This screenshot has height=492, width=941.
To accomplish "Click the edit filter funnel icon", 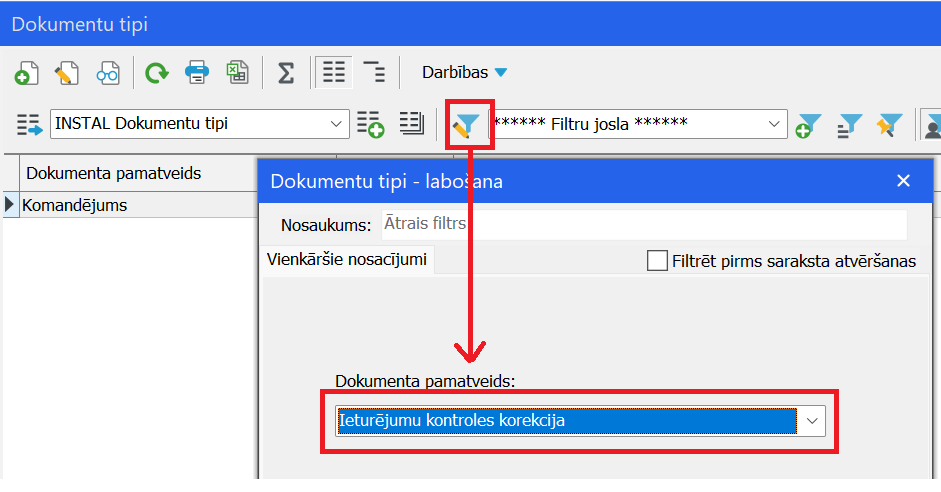I will [x=466, y=125].
